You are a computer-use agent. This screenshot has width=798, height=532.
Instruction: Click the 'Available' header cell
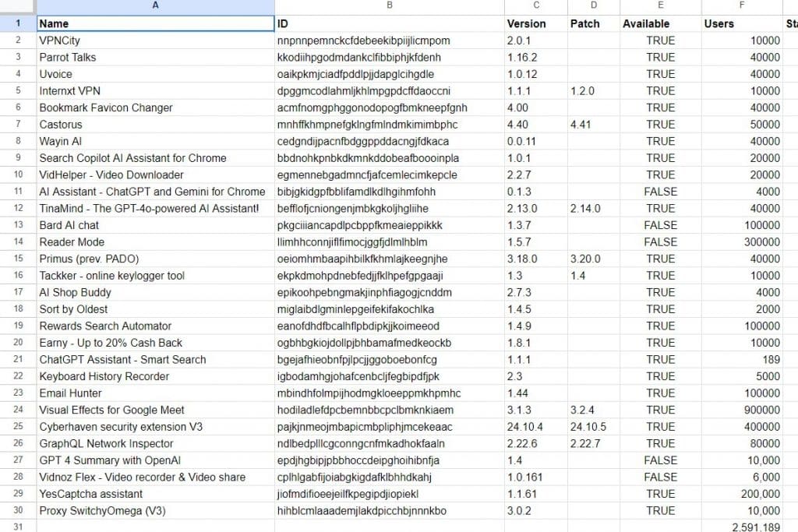click(661, 23)
